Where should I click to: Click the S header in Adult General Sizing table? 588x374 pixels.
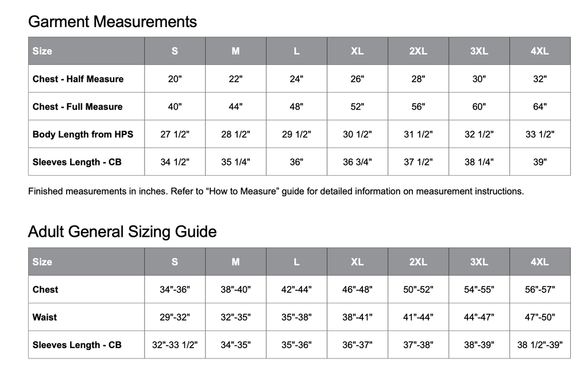[175, 262]
